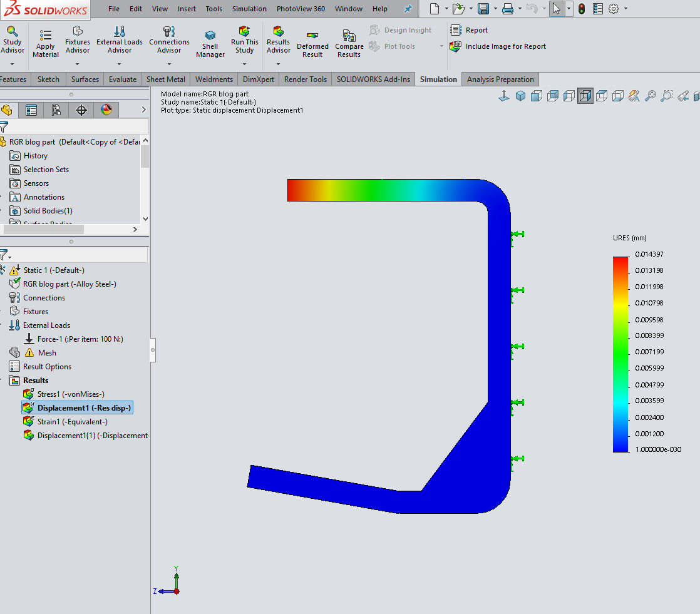700x614 pixels.
Task: Switch to FeatureManager design tree tab
Action: [7, 110]
